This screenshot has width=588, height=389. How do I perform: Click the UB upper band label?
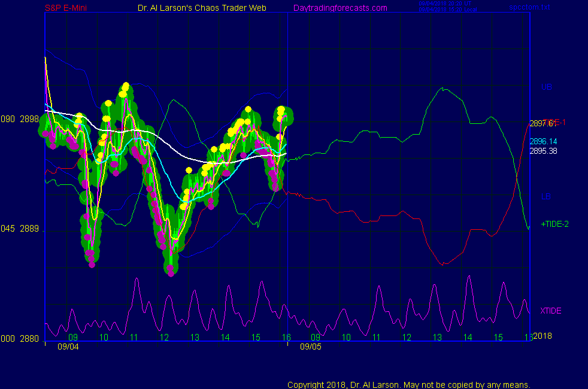click(x=546, y=87)
